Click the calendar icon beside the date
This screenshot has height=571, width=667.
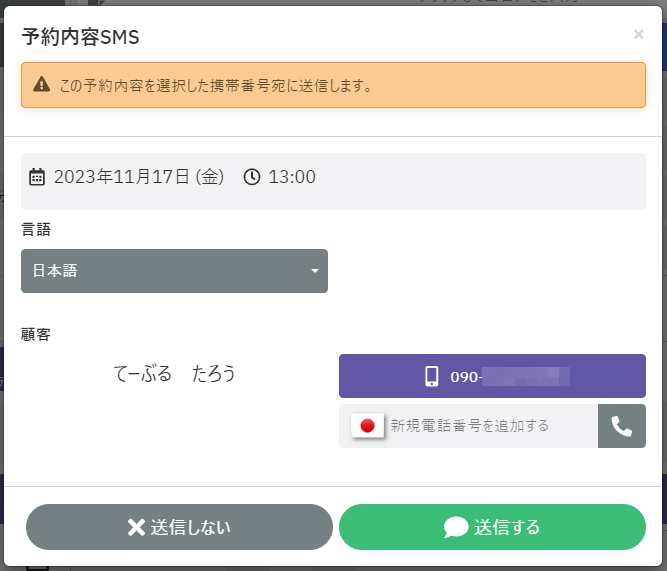click(37, 178)
